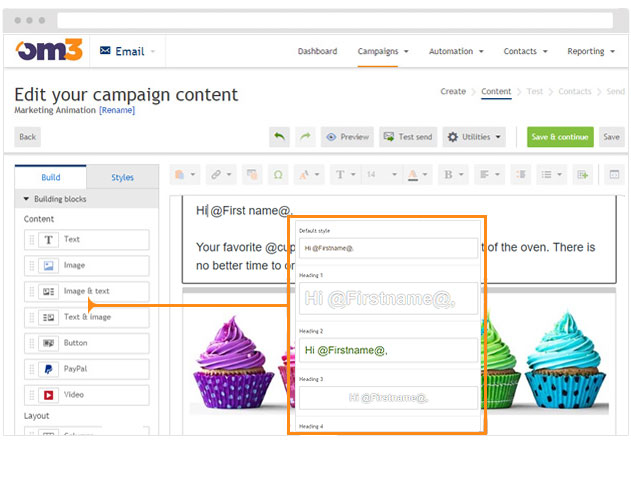Image resolution: width=631 pixels, height=495 pixels.
Task: Choose the PayPal building block
Action: [87, 369]
